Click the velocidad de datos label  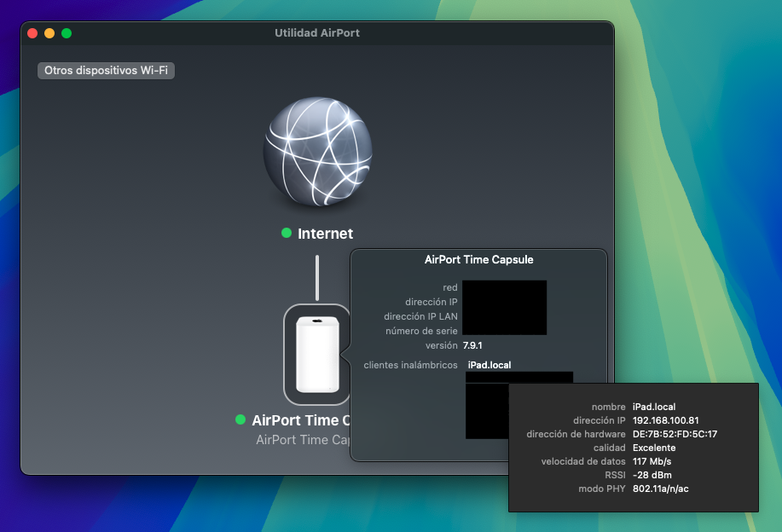[583, 462]
